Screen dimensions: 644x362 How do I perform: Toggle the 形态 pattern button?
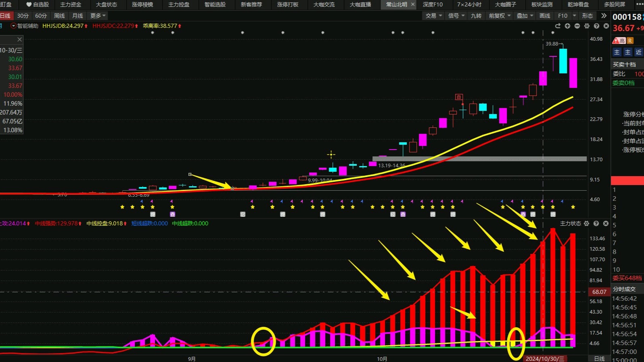[x=588, y=16]
